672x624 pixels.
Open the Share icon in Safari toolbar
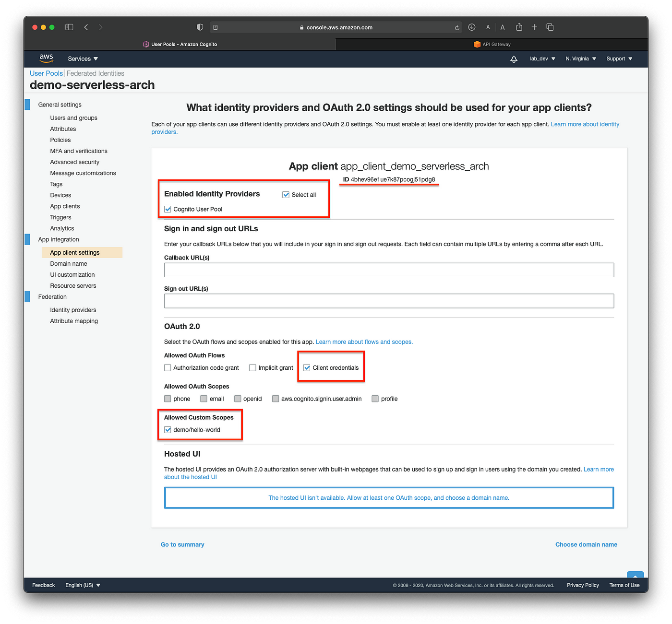tap(519, 27)
